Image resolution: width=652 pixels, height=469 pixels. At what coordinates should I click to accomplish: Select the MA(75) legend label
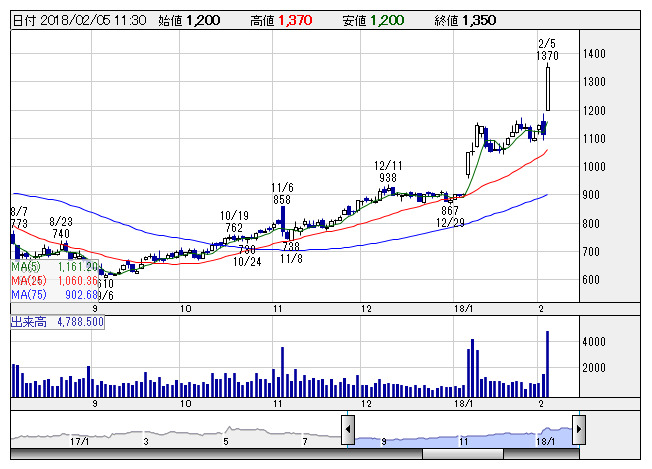pyautogui.click(x=29, y=295)
